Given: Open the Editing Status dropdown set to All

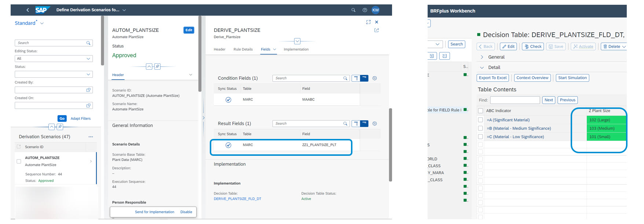Looking at the screenshot, I should (88, 59).
